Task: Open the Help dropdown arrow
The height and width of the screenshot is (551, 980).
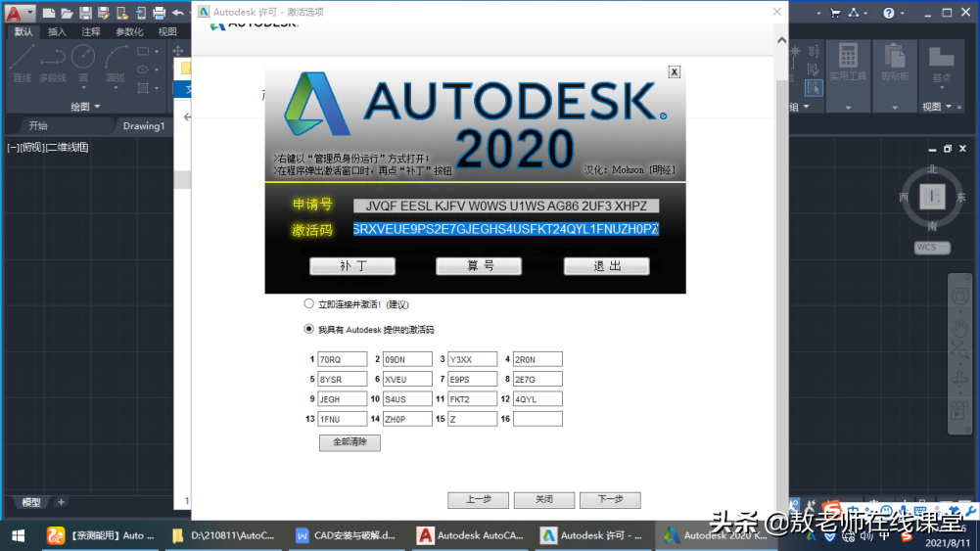Action: point(902,13)
